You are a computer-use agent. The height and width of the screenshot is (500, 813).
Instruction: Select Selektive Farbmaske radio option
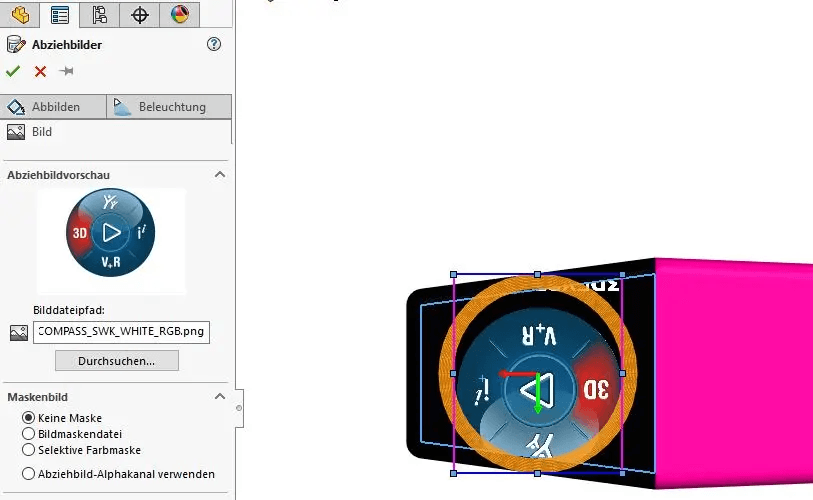click(28, 450)
